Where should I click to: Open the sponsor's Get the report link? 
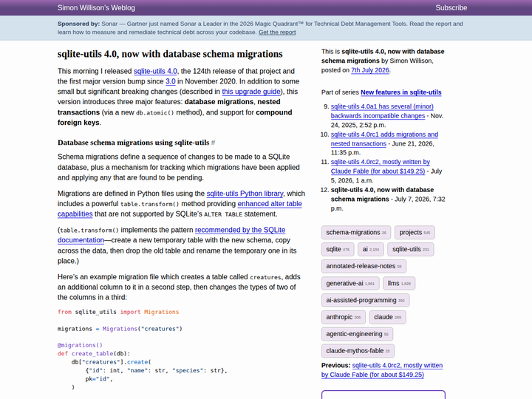(x=277, y=33)
